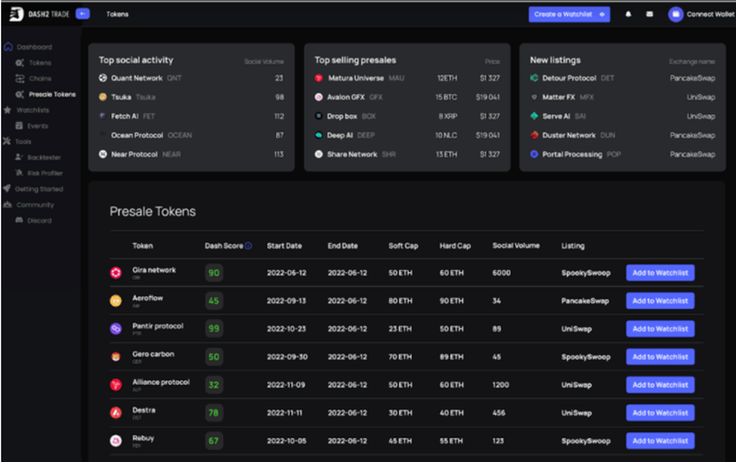Add Aeroflow to watchlist
Screen dimensions: 736x462
click(x=660, y=301)
